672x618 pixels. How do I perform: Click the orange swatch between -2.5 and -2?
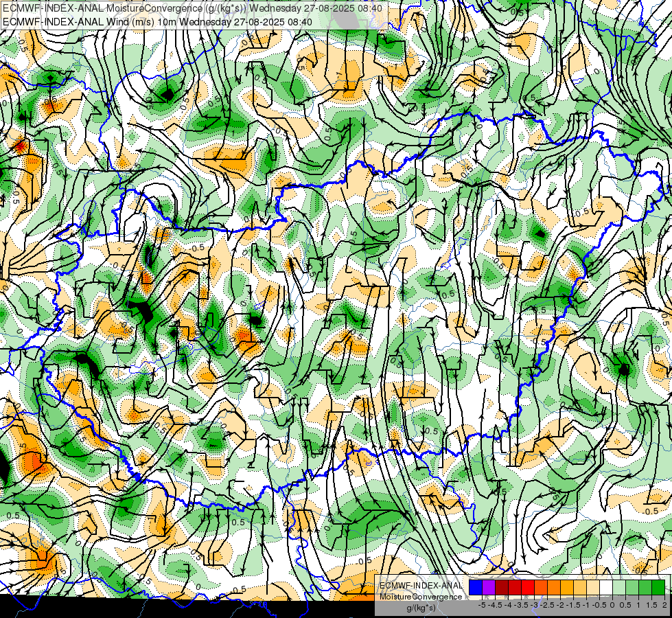pyautogui.click(x=554, y=587)
